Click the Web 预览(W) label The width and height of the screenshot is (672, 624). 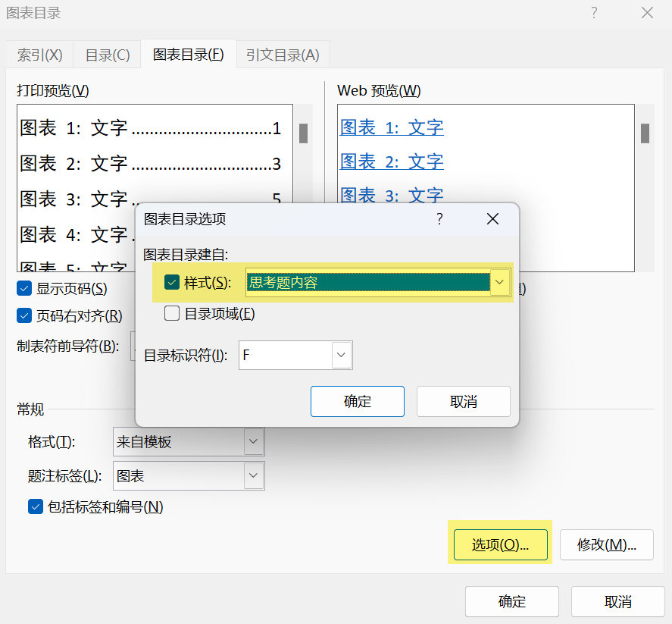tap(379, 90)
